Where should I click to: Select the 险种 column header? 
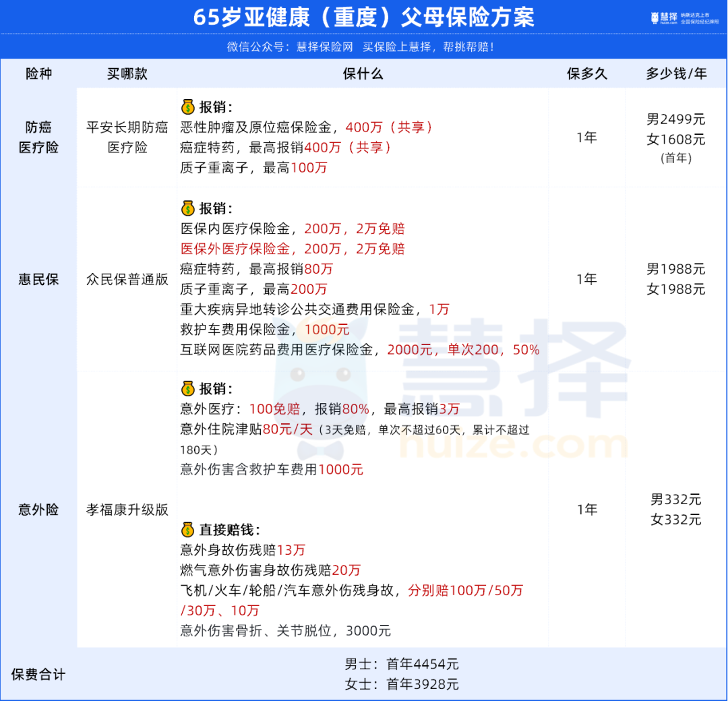click(x=38, y=74)
